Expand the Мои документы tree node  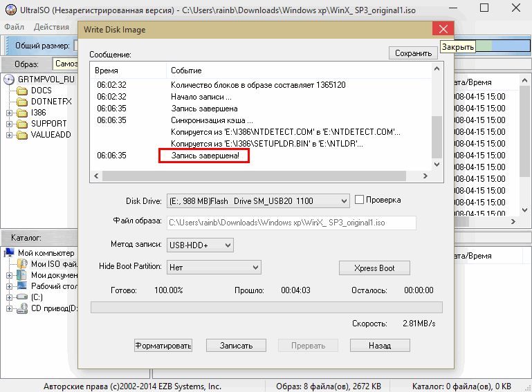(9, 275)
